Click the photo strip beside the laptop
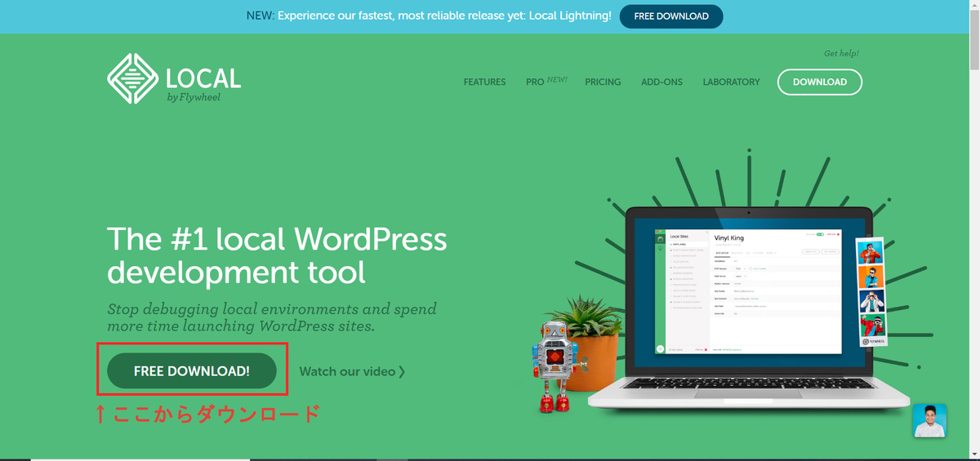The height and width of the screenshot is (461, 980). click(x=871, y=293)
